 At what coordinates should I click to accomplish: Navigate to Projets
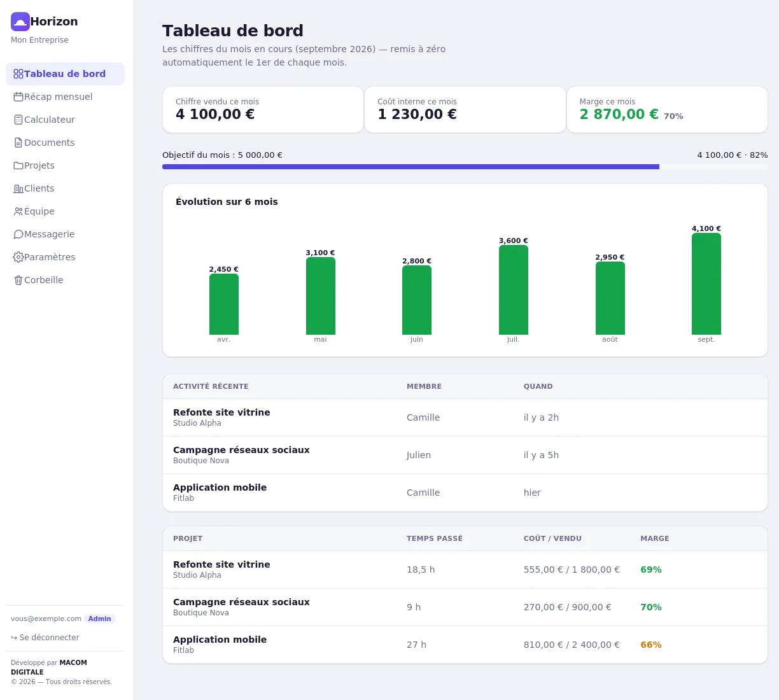point(65,165)
